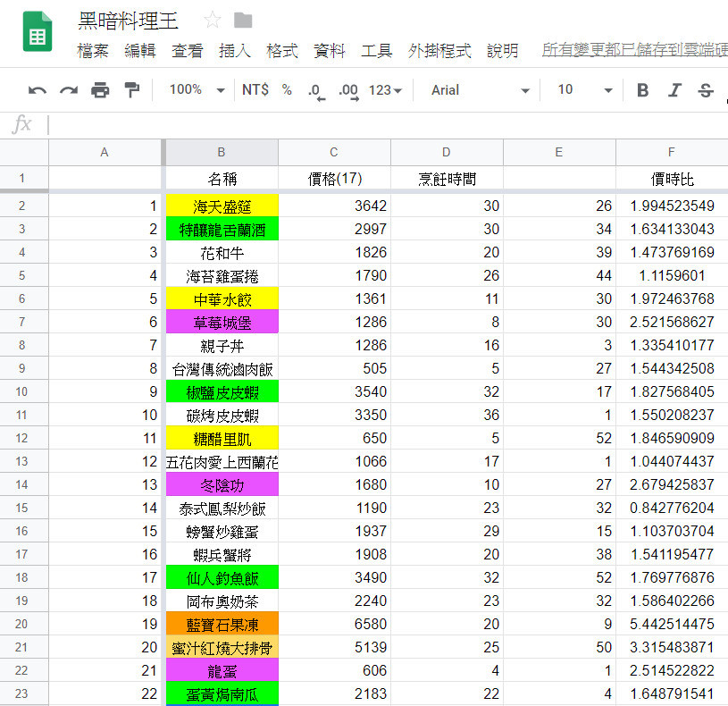Select the green 蛋黃焗南瓜 cell

pos(222,693)
